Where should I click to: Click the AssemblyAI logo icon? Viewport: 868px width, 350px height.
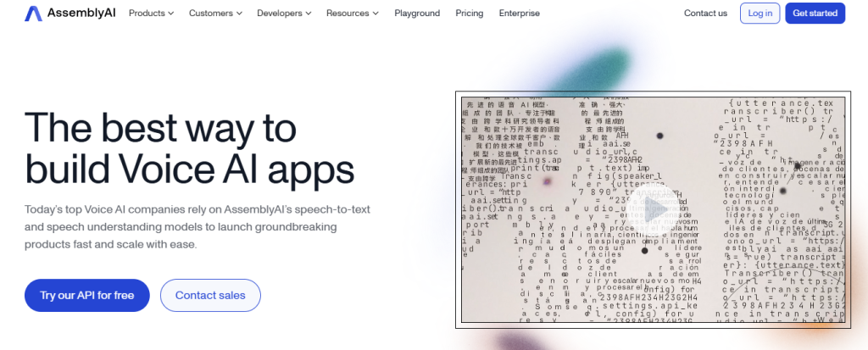click(33, 14)
